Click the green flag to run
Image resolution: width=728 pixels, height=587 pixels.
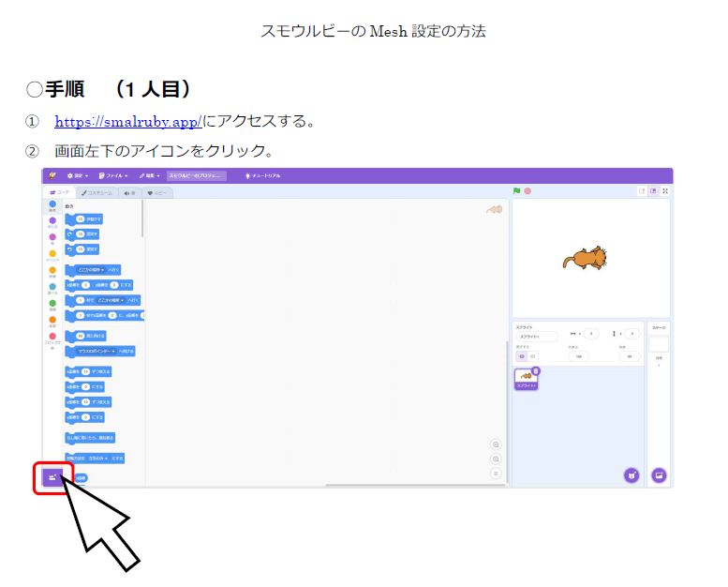[x=516, y=191]
